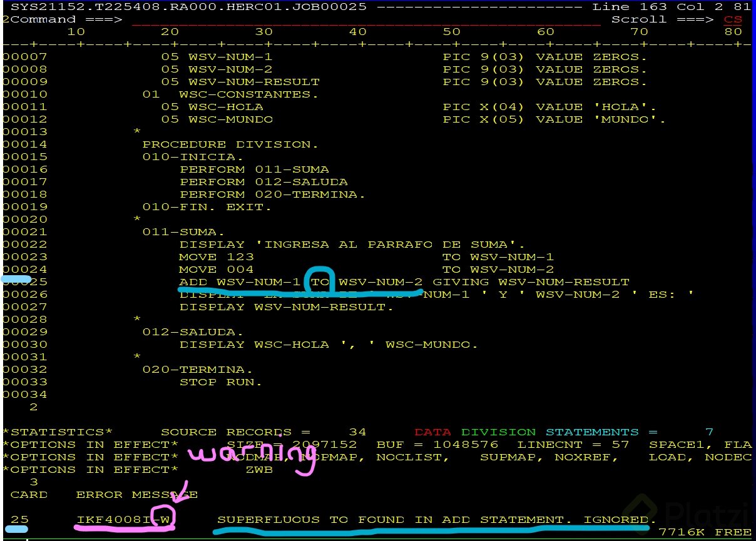Click column 50 on the ruler line
756x541 pixels.
pos(452,31)
